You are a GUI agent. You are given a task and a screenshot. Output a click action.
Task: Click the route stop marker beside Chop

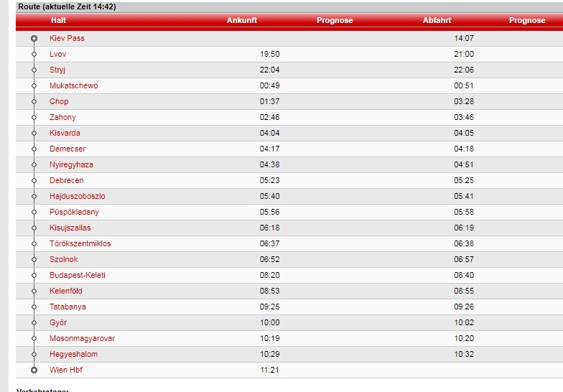[x=34, y=101]
